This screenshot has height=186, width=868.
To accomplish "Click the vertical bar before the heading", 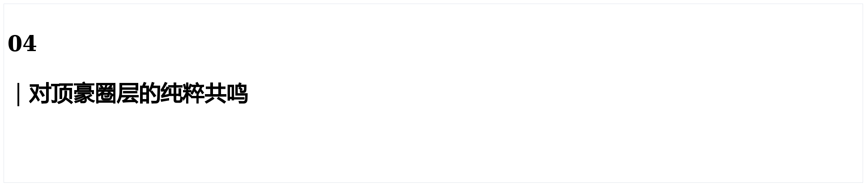I will [18, 94].
